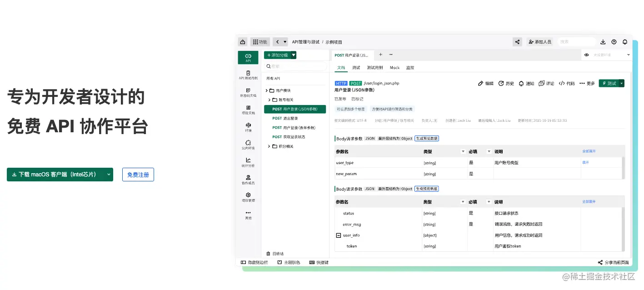Switch to the 测试用例 tab
The height and width of the screenshot is (290, 644).
pyautogui.click(x=375, y=68)
